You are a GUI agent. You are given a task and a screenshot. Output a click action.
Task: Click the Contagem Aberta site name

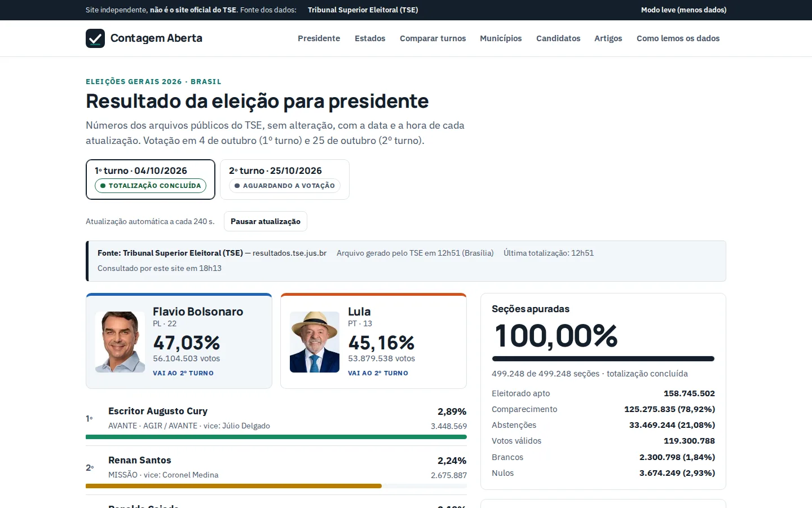(x=156, y=38)
